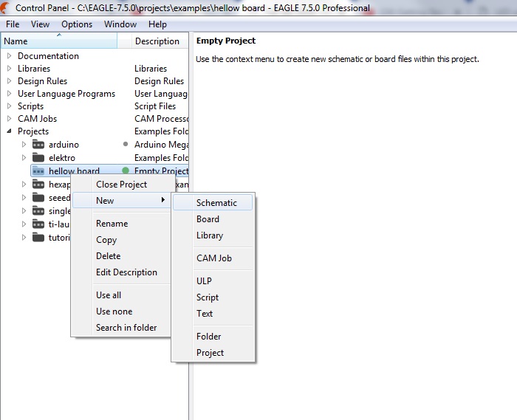Select Design Rules in the tree

(x=43, y=81)
